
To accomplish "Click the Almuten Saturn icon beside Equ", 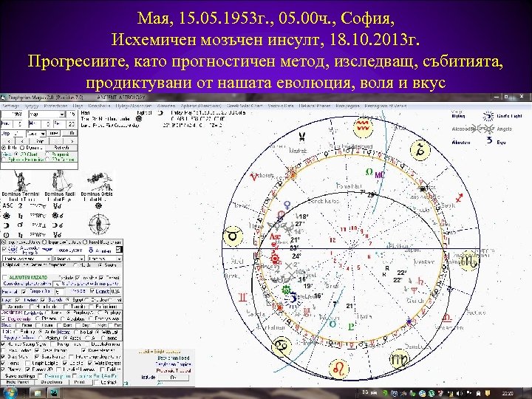I will pyautogui.click(x=489, y=140).
